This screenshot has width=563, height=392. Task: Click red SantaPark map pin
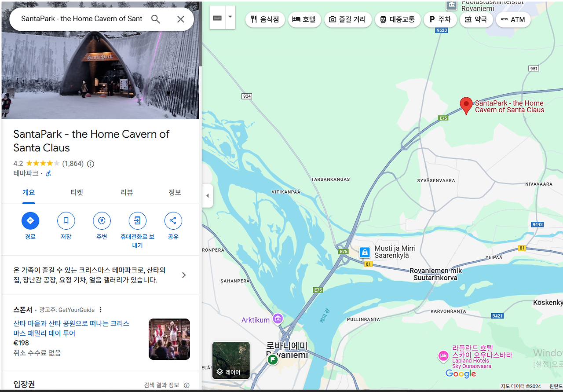(466, 106)
